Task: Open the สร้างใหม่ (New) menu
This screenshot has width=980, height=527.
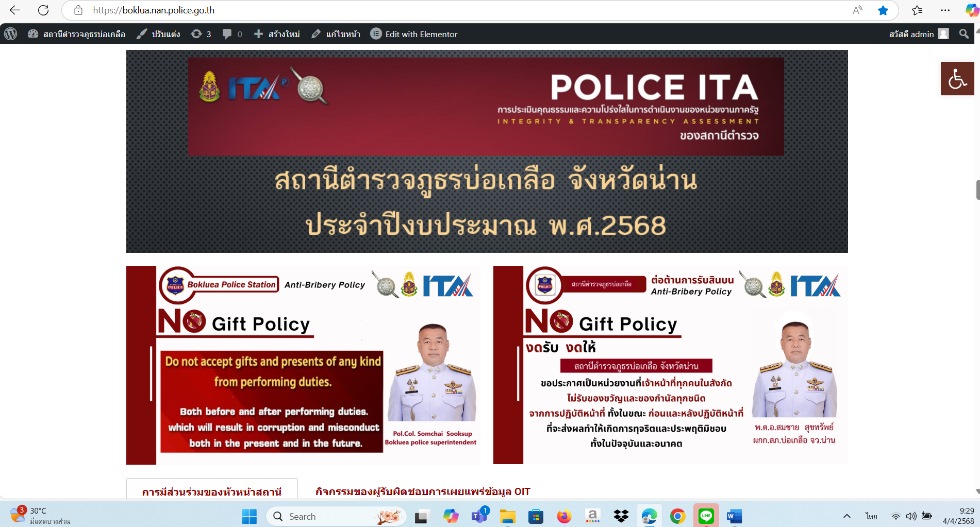Action: [x=277, y=34]
